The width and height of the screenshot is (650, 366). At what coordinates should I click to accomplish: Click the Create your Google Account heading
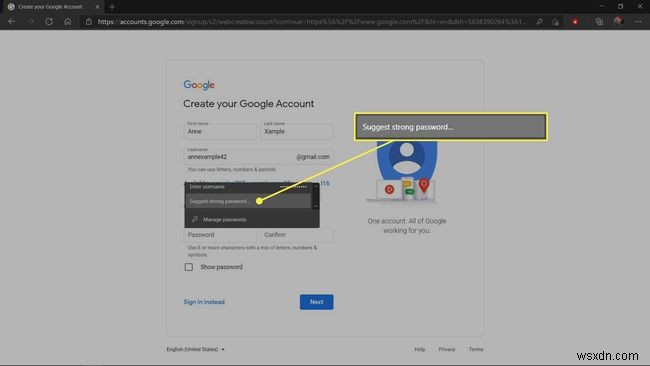(248, 104)
